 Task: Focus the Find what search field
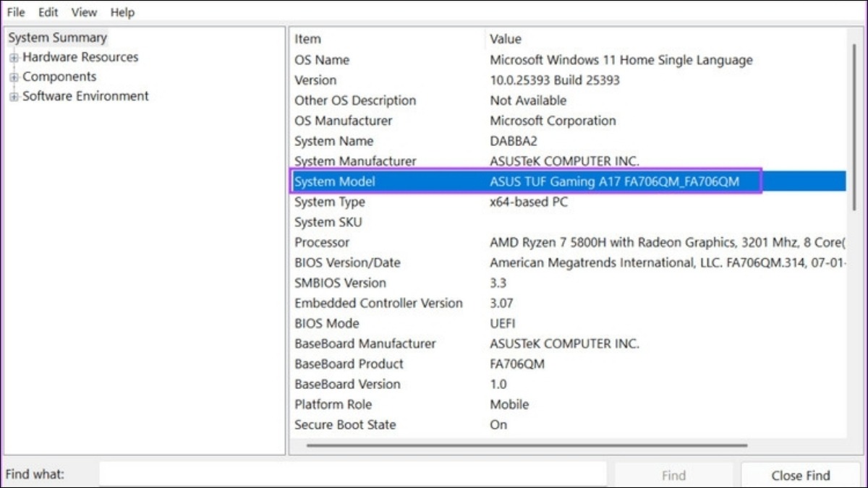pos(353,474)
